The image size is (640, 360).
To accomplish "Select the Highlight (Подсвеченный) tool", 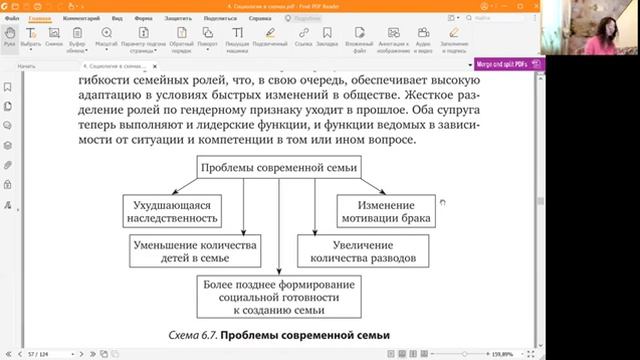I will tap(270, 36).
